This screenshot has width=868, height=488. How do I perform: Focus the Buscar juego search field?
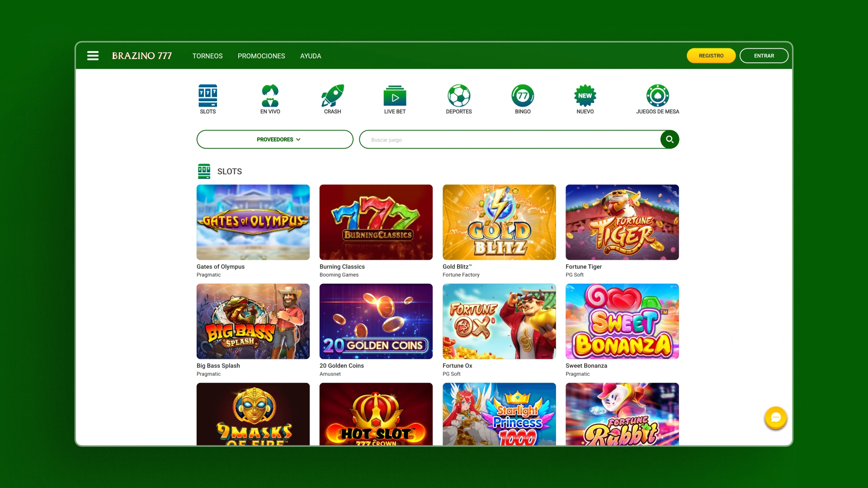510,140
